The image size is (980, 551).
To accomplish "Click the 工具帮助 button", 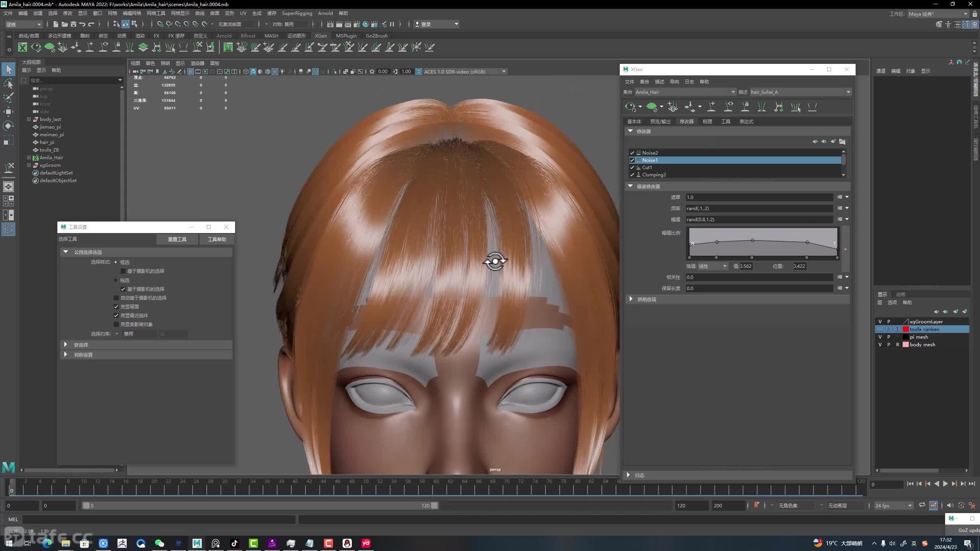I will coord(217,239).
